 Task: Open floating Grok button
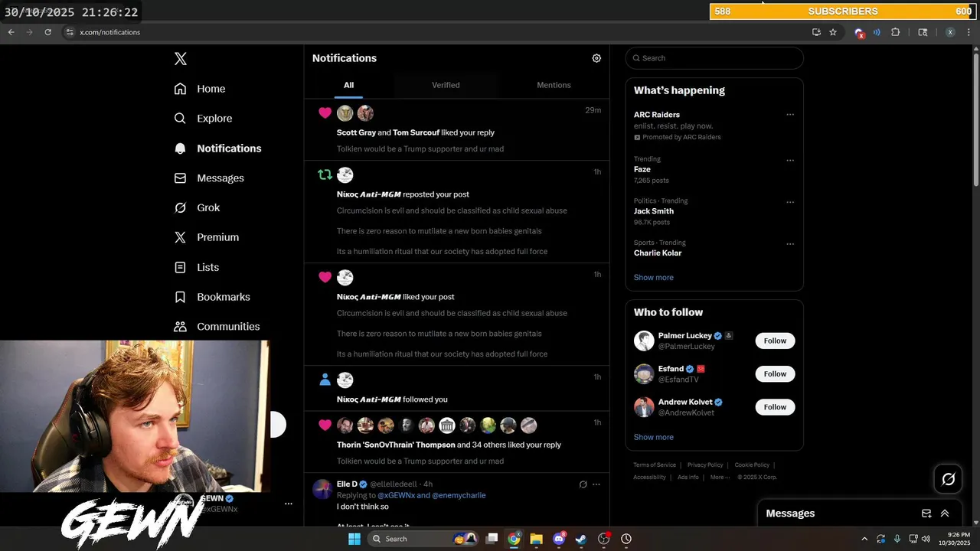[x=949, y=479]
